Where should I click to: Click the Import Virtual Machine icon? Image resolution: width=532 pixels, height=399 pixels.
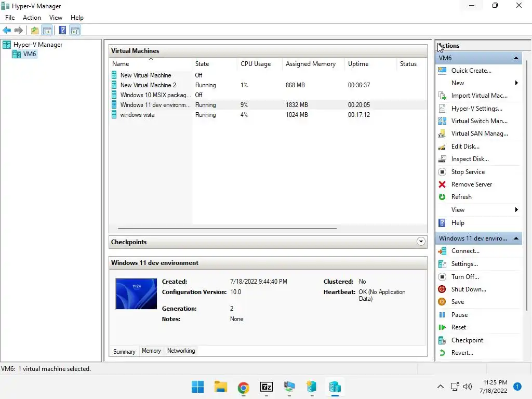[442, 96]
